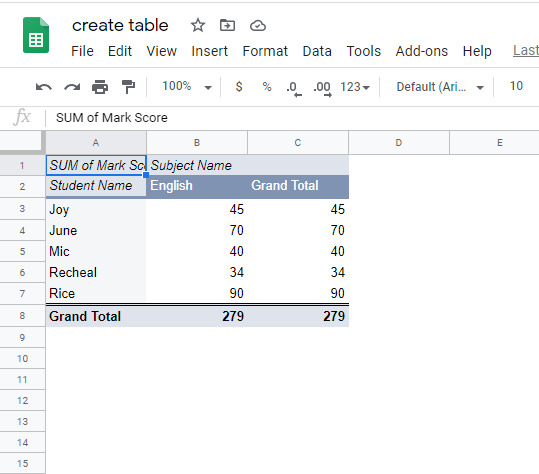Screen dimensions: 539x474
Task: Open the Data menu
Action: click(317, 51)
